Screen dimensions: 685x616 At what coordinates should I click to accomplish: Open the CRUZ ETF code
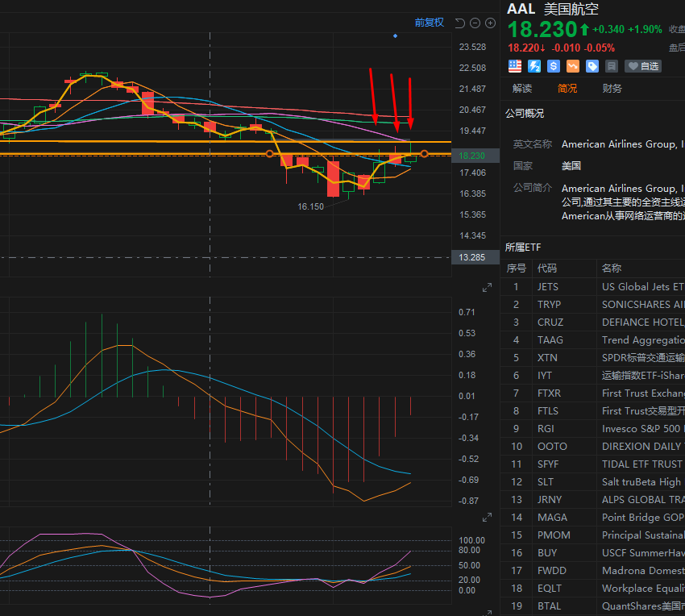tap(550, 323)
